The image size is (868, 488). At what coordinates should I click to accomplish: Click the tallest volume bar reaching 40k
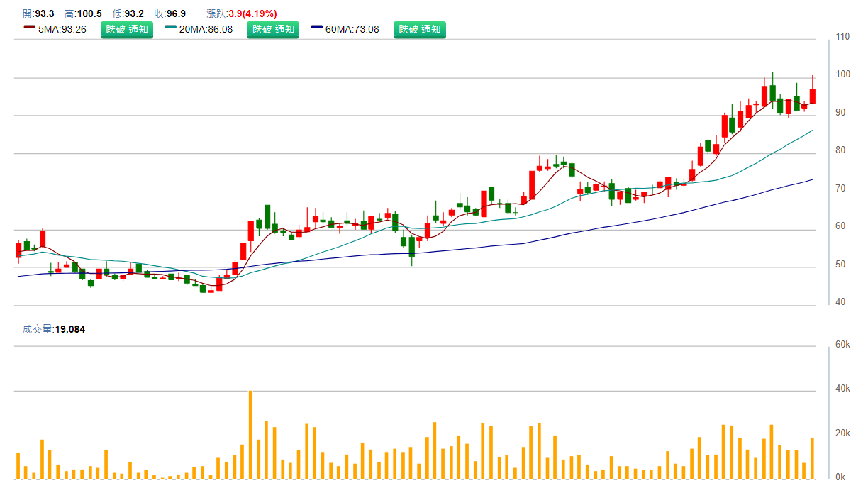pos(250,434)
